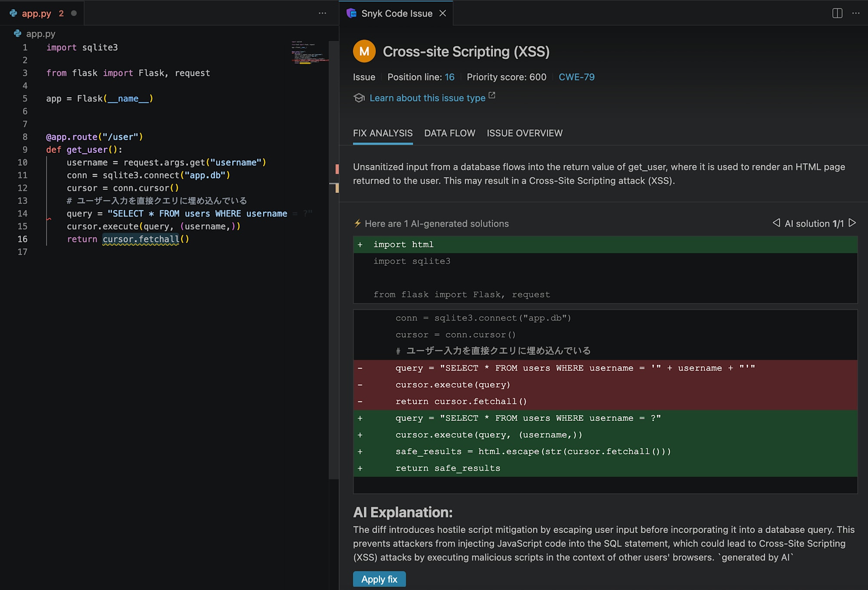Click the 'AI Explanation:' heading
The image size is (868, 590).
point(403,512)
